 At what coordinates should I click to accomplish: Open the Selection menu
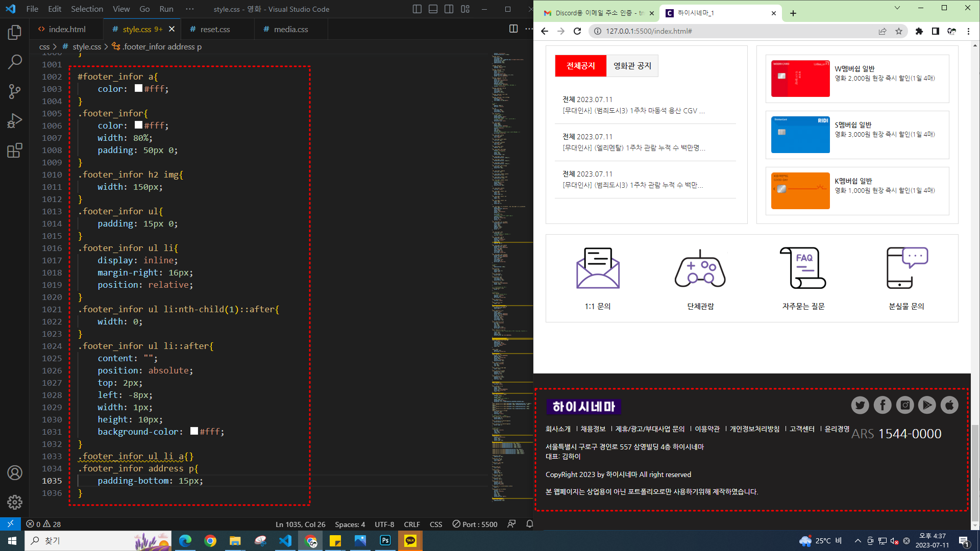87,9
